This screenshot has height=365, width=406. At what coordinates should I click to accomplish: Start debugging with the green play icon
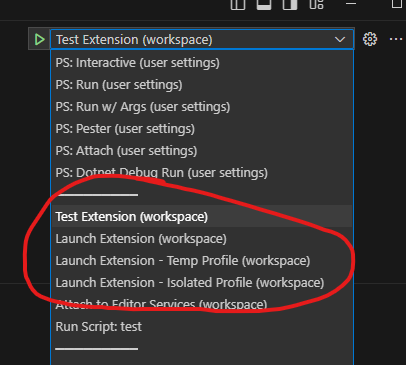point(39,39)
